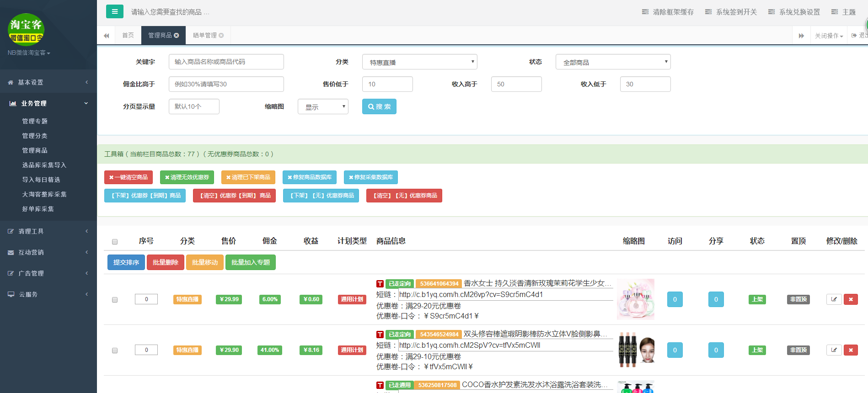Toggle 上架 status of contour stick product
Screen dimensions: 868x393
point(757,350)
